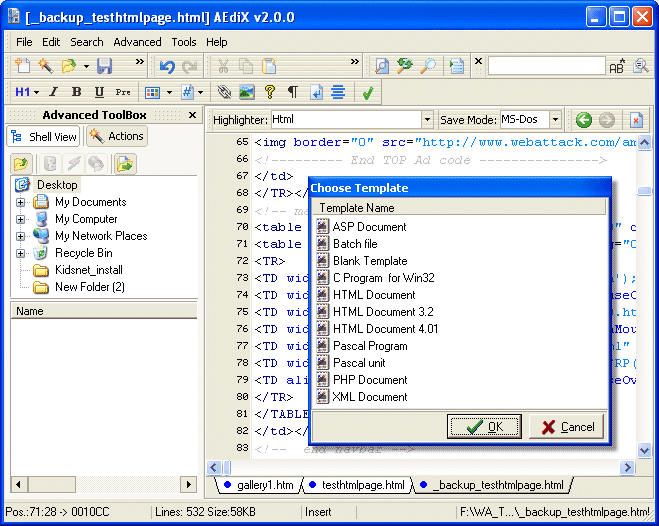Click the Copy icon
Viewport: 659px width, 526px height.
pos(246,66)
